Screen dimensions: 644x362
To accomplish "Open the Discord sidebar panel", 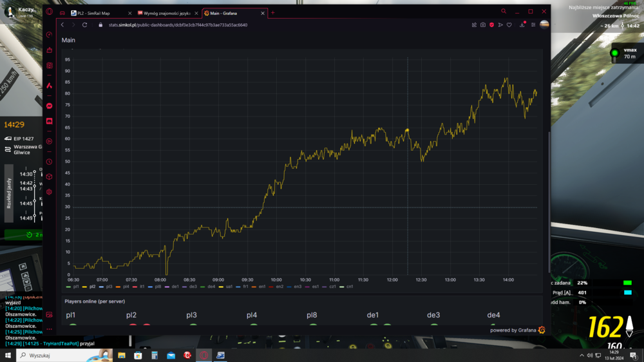I will 49,121.
